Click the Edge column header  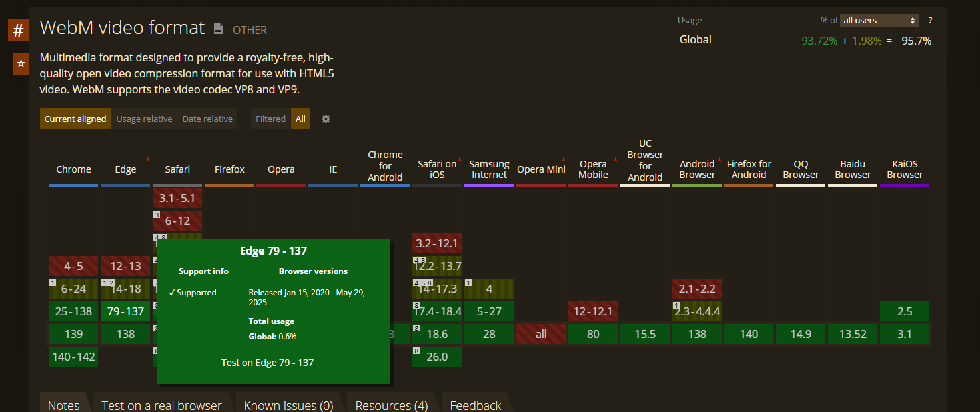tap(125, 169)
